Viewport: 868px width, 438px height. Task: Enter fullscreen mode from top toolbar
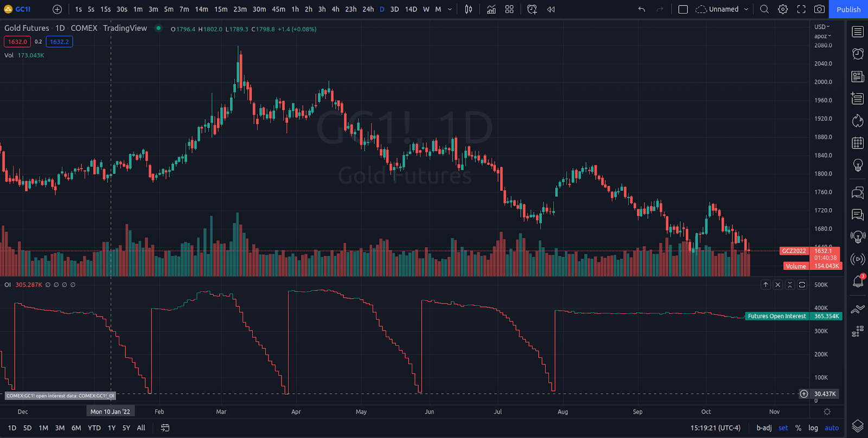tap(801, 9)
